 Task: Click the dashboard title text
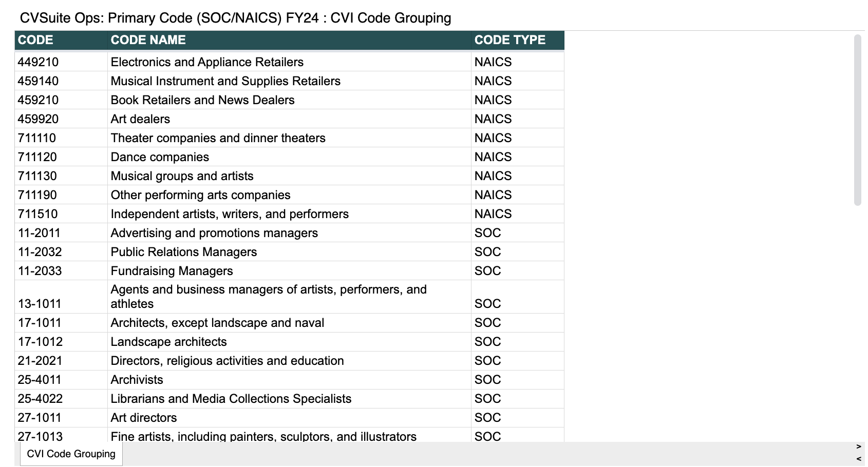(235, 17)
